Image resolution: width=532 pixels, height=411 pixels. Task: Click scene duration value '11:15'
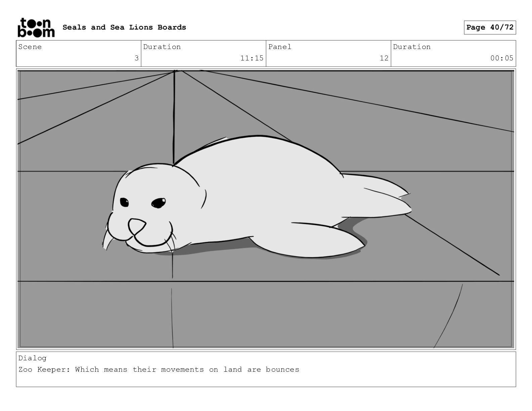click(x=252, y=58)
